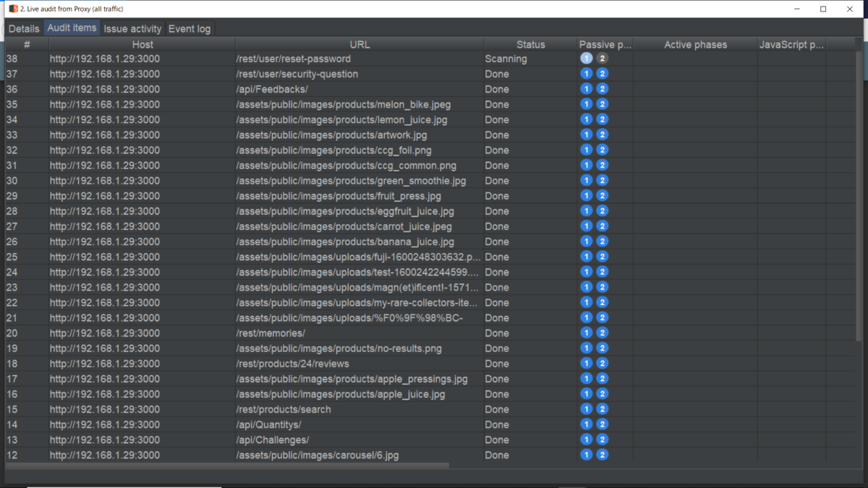Select the /api/Feedbacks/ URL cell

[x=359, y=89]
